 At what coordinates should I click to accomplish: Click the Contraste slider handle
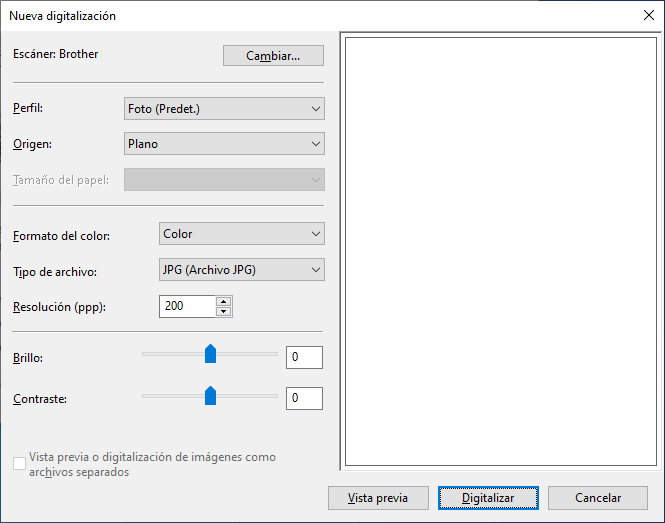pyautogui.click(x=210, y=396)
